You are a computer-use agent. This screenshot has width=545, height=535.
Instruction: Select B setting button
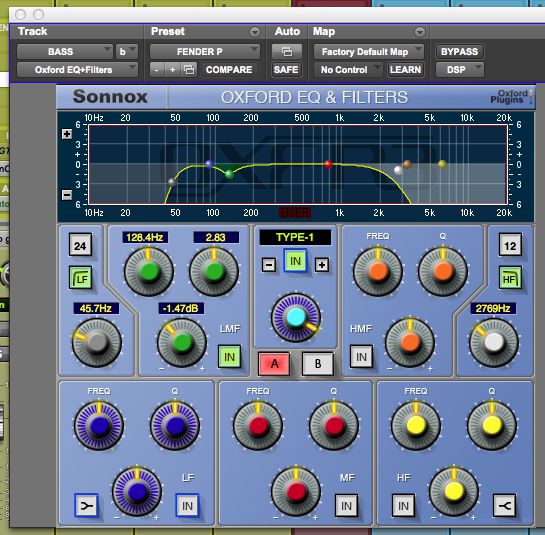[318, 364]
